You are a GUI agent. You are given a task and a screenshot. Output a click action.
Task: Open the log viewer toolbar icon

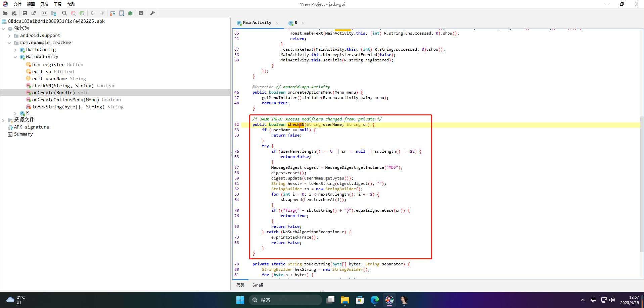[141, 13]
